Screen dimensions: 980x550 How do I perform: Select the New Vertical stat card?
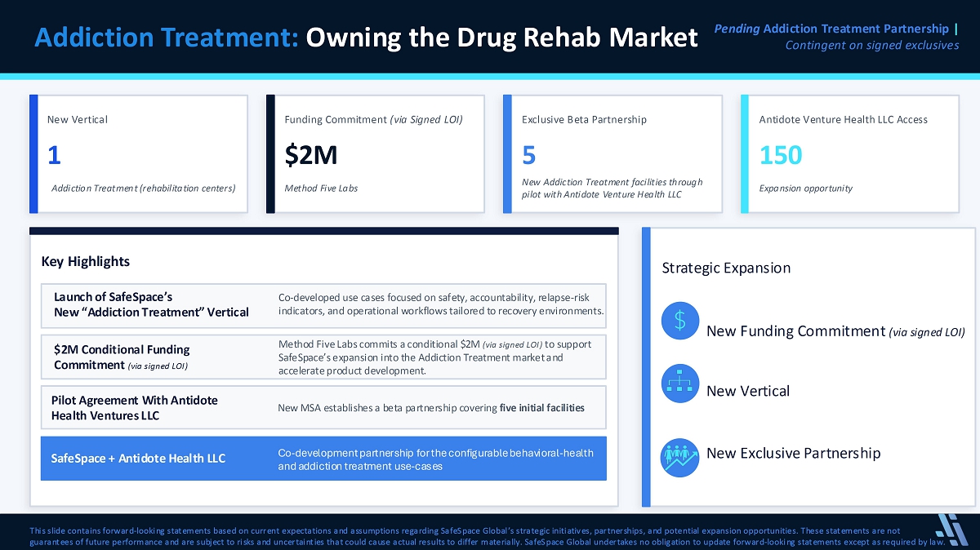point(139,154)
